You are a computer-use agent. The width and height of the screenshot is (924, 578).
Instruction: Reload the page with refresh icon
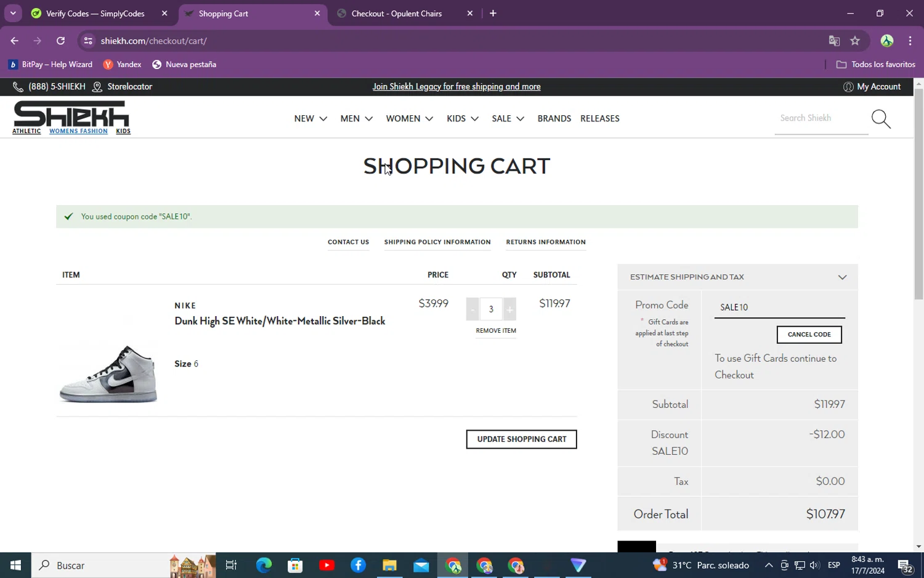pos(60,41)
